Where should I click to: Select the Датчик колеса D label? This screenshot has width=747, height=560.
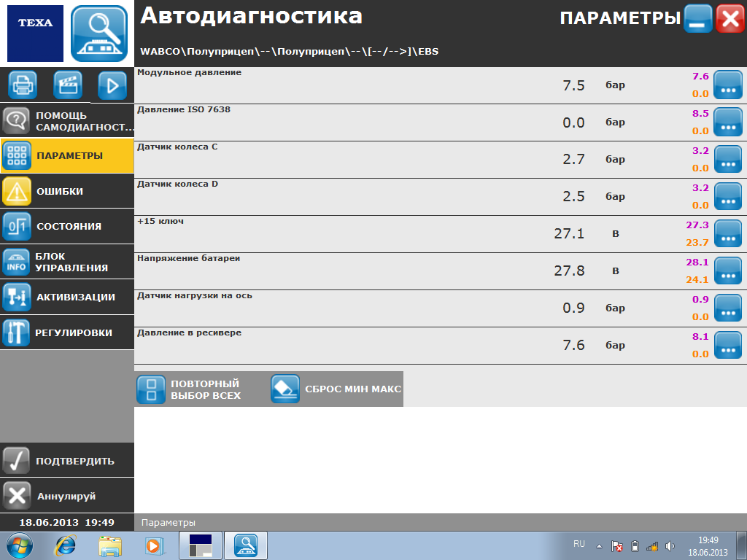[x=178, y=184]
